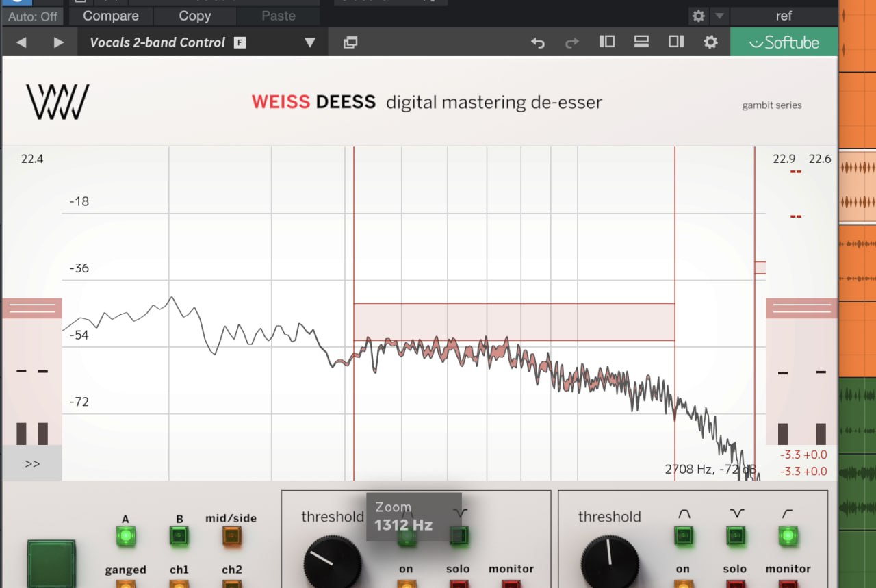
Task: Click the 2708 Hz, -72 dB readout
Action: coord(710,470)
